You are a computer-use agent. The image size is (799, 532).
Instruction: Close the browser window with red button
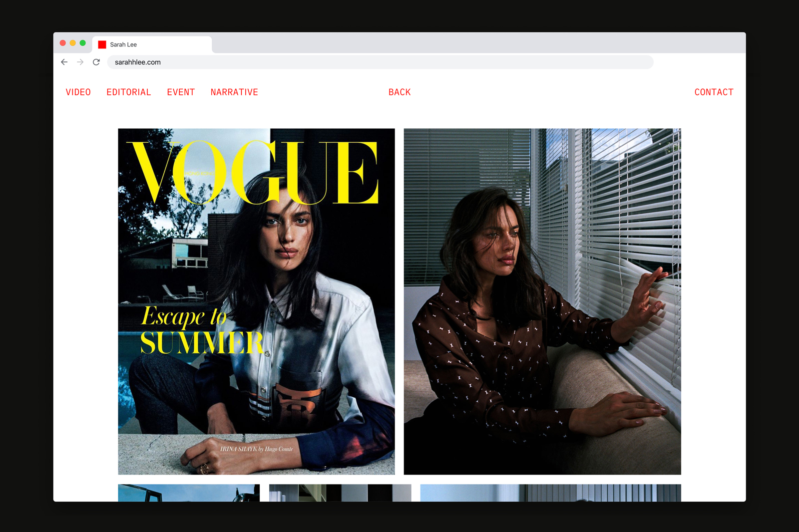point(63,43)
